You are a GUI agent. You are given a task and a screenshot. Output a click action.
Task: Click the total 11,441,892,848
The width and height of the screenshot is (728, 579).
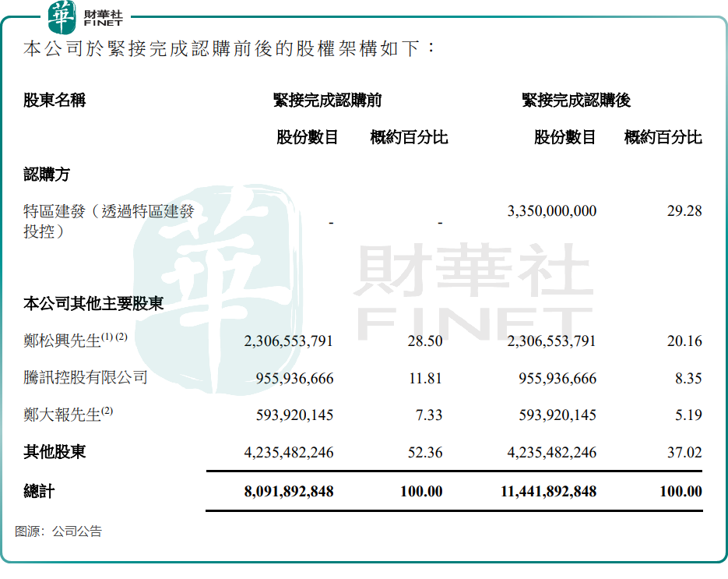[x=548, y=492]
